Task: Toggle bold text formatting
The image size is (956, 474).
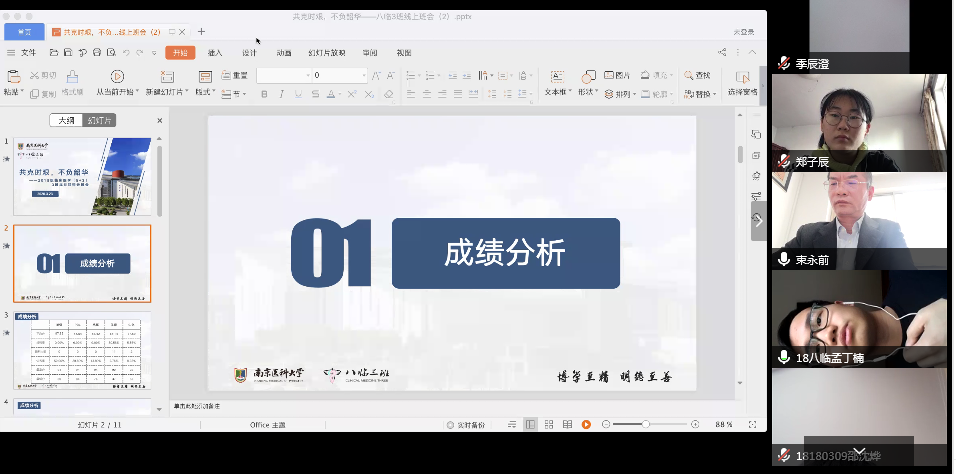Action: click(265, 94)
